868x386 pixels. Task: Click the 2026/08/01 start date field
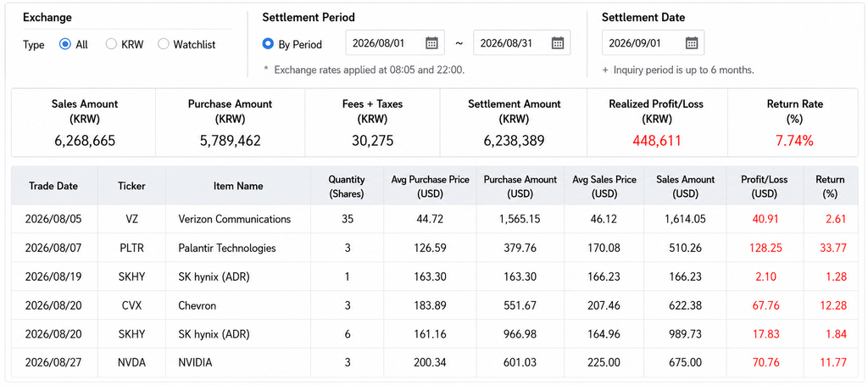[395, 42]
